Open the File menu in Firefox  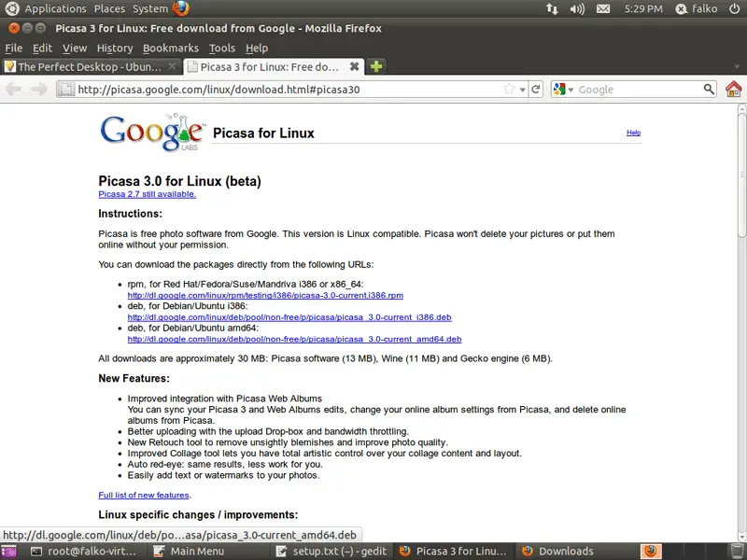pyautogui.click(x=13, y=49)
